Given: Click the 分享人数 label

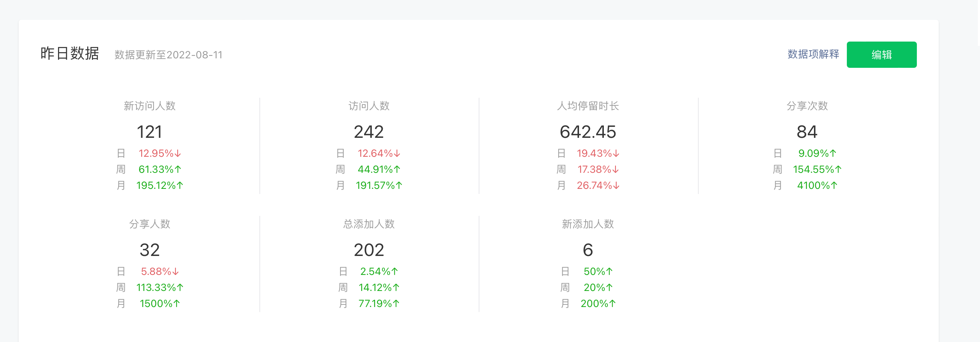Looking at the screenshot, I should 150,224.
